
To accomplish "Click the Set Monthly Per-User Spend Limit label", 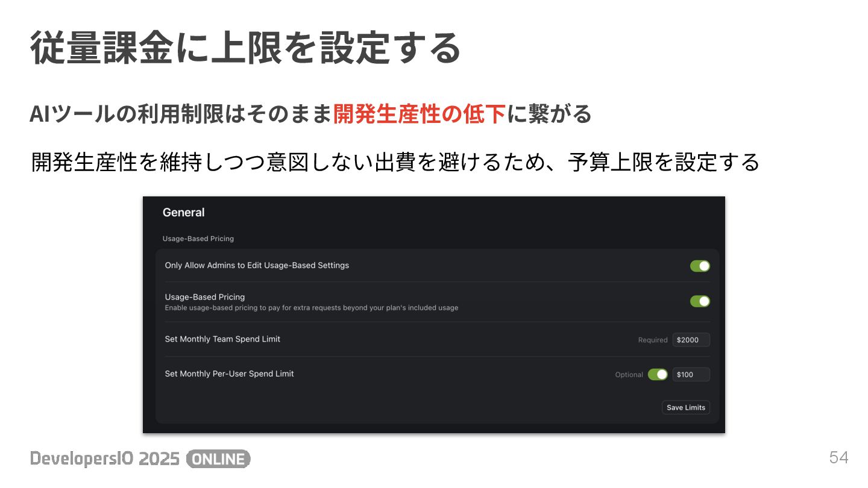I will pos(229,374).
